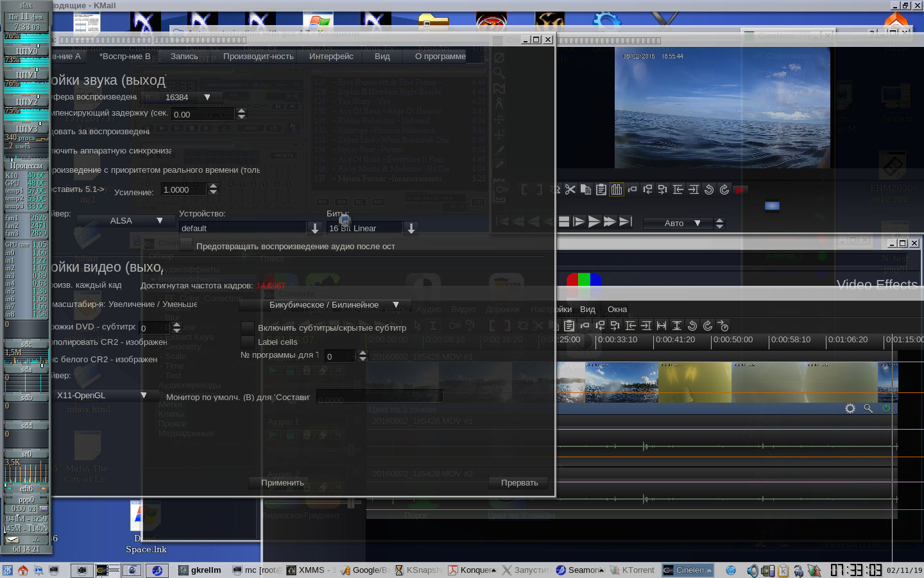Click the scissors Cut icon in compositor toolbar
924x578 pixels.
tap(570, 189)
